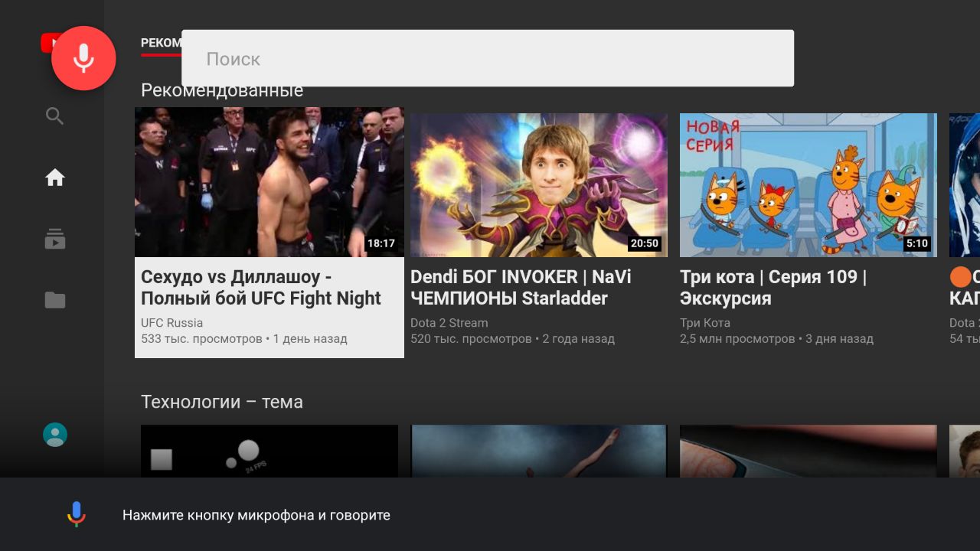Tap the red microphone voice search button
Viewport: 980px width, 551px height.
[83, 58]
